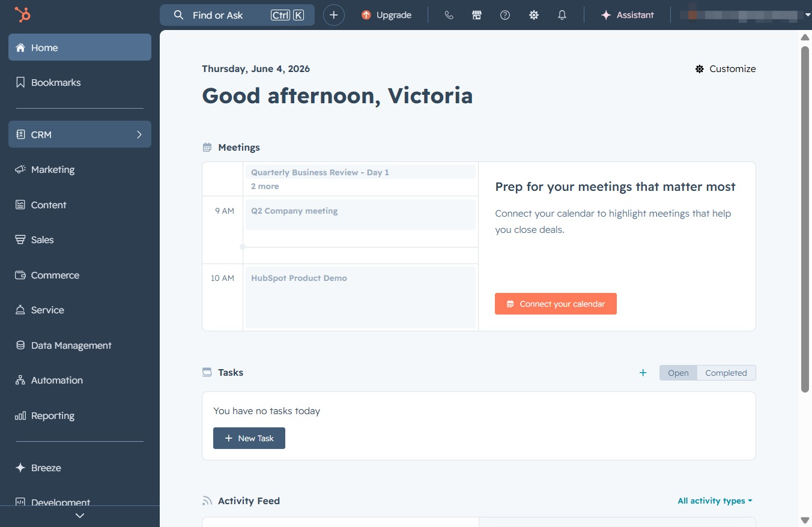
Task: Click the Sales icon in sidebar
Action: [20, 239]
